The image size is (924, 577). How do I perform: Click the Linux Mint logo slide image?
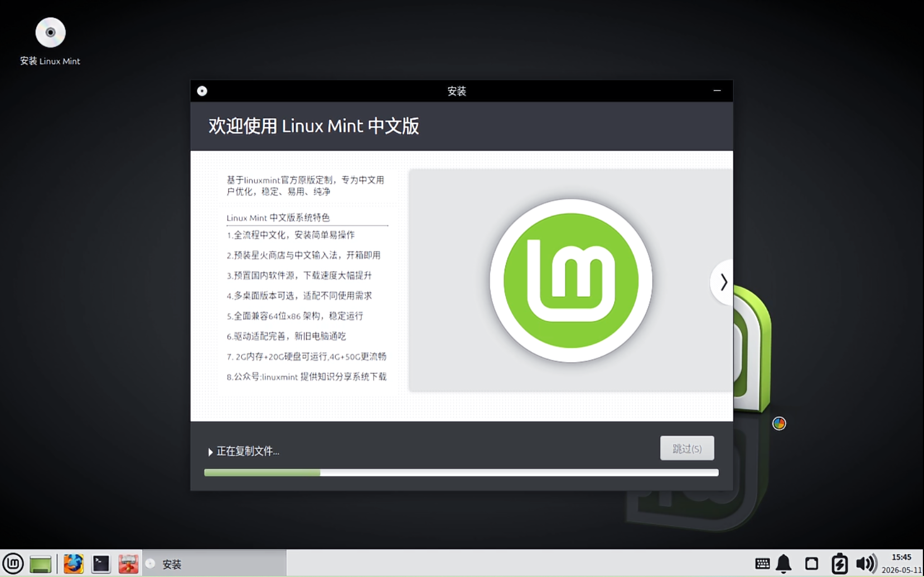coord(570,281)
